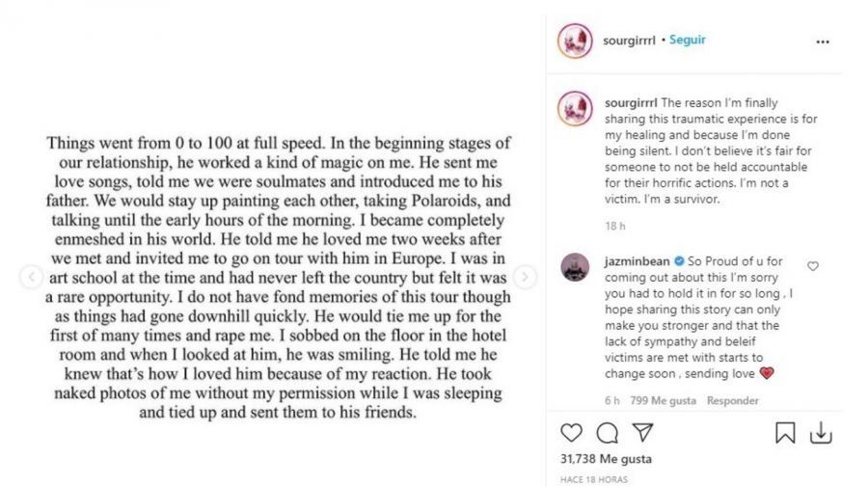Click the download arrow icon
The height and width of the screenshot is (487, 868).
pyautogui.click(x=820, y=433)
